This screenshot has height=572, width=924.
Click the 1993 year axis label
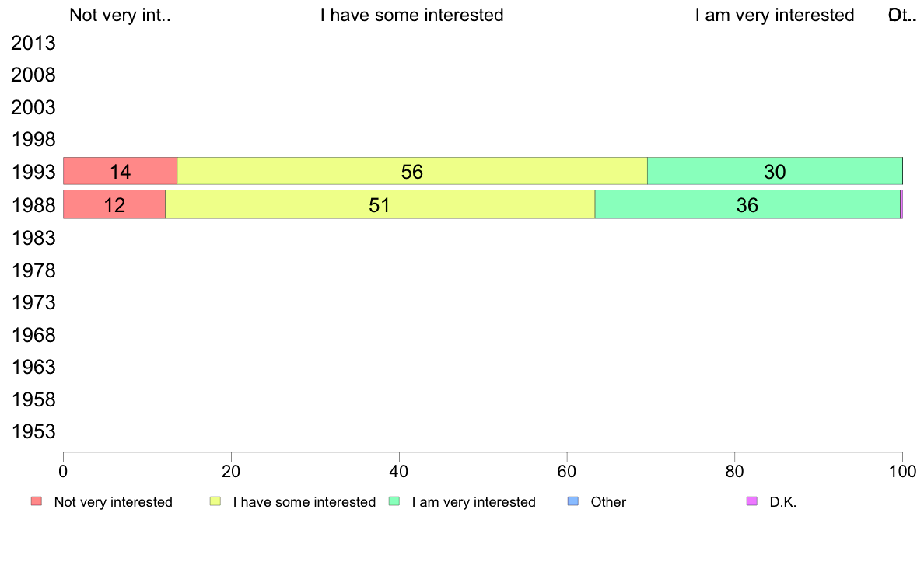[x=33, y=172]
